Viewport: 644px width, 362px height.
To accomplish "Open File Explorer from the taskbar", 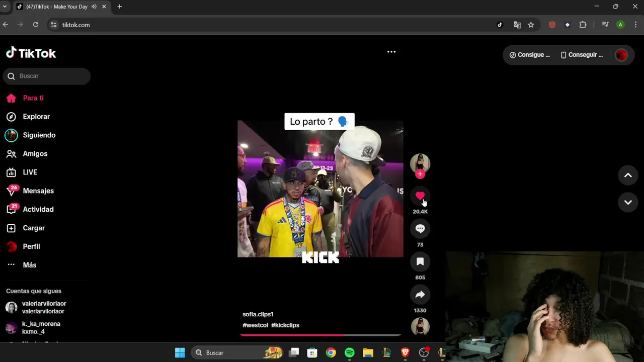I will (368, 352).
